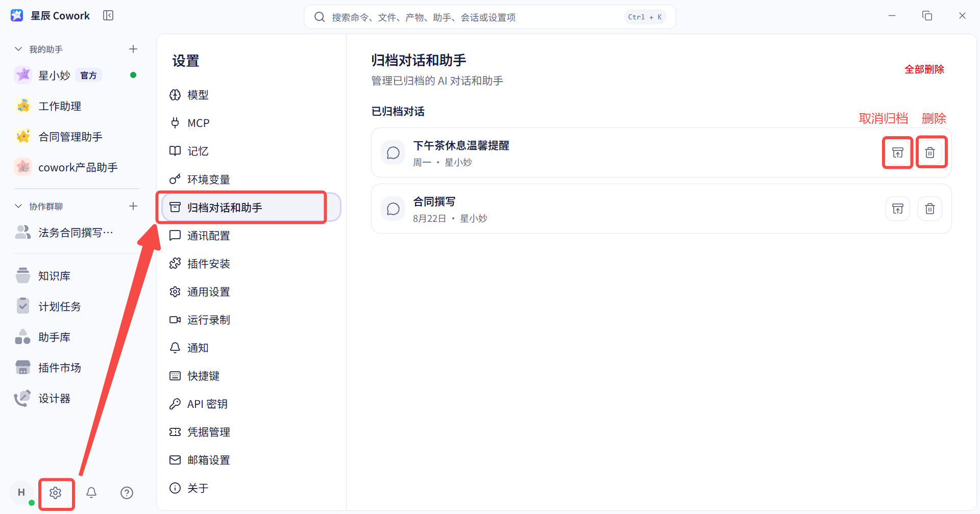Minimize the 星辰 Cowork window
The width and height of the screenshot is (980, 514).
coord(892,16)
